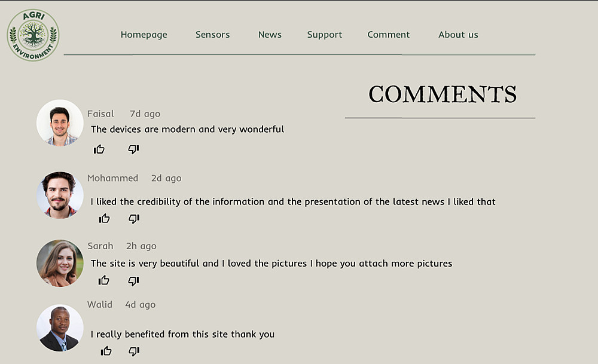Open Mohammed's avatar photo
598x364 pixels.
click(60, 195)
